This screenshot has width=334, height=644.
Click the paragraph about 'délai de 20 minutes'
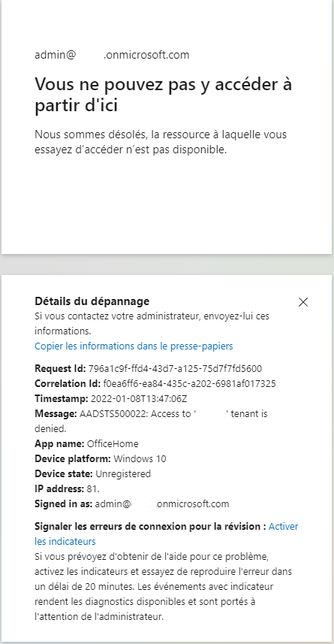click(x=164, y=586)
